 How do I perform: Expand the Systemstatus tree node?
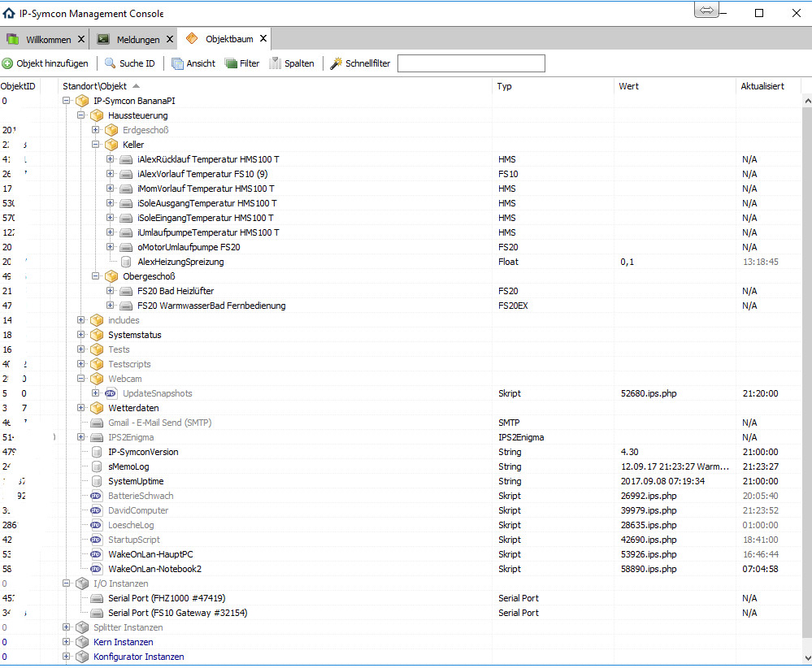tap(80, 335)
